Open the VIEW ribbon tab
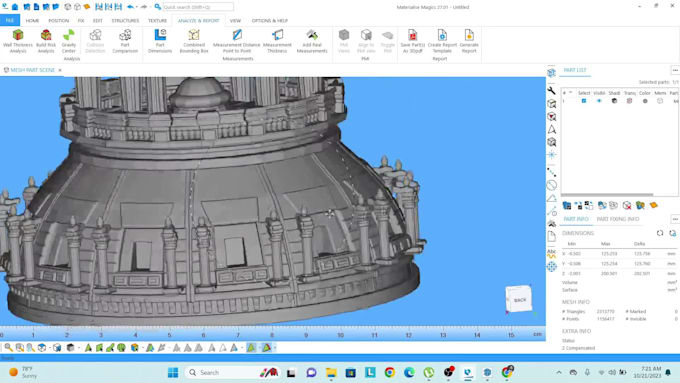The width and height of the screenshot is (680, 383). (235, 20)
